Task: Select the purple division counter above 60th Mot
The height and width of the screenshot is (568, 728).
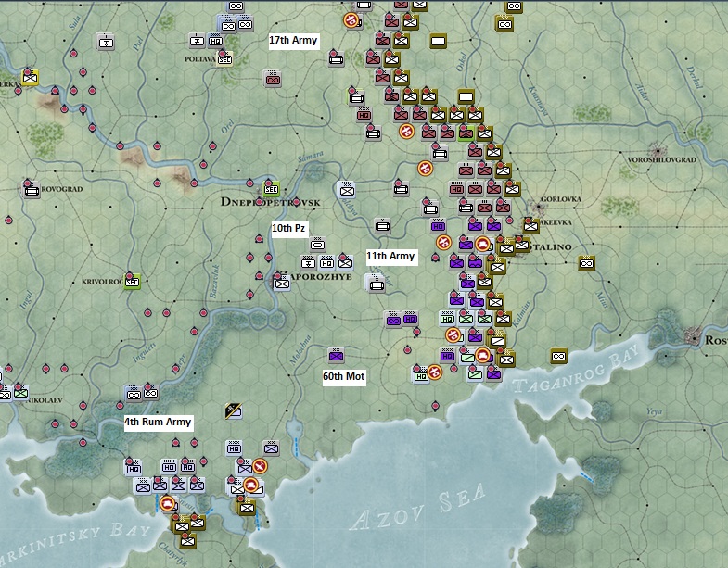Action: point(336,356)
